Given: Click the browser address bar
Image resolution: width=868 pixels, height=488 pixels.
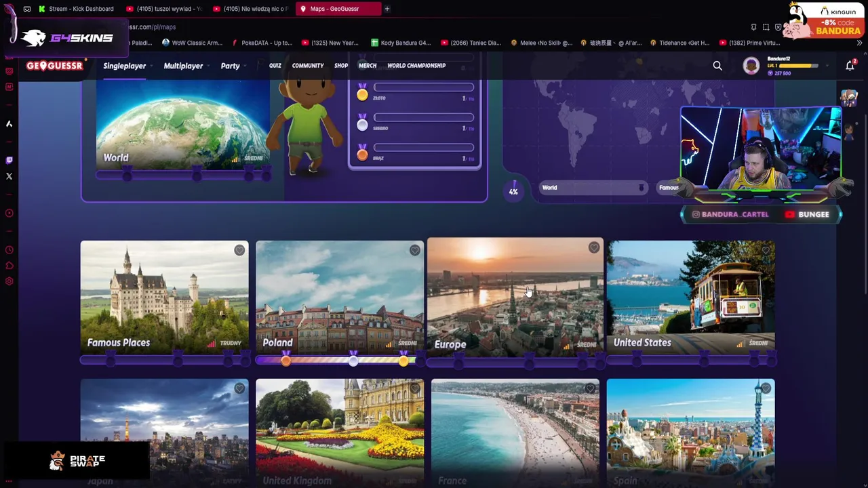Looking at the screenshot, I should [434, 27].
